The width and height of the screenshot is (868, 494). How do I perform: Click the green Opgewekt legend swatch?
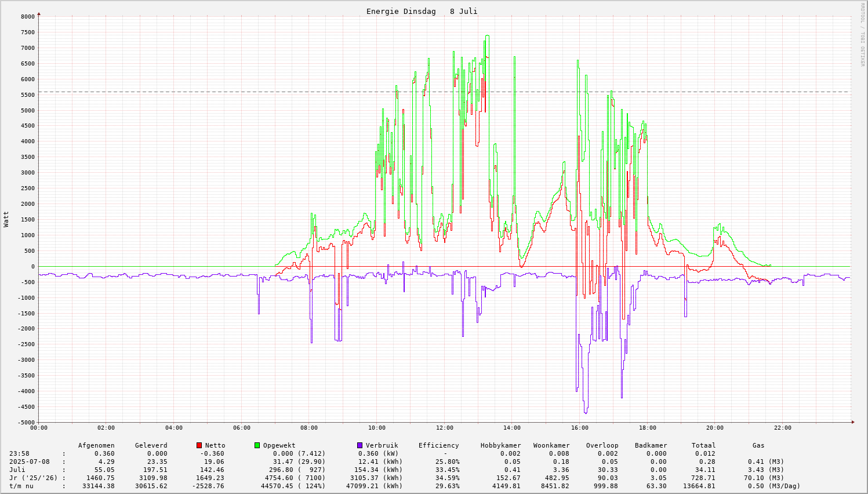pos(257,445)
